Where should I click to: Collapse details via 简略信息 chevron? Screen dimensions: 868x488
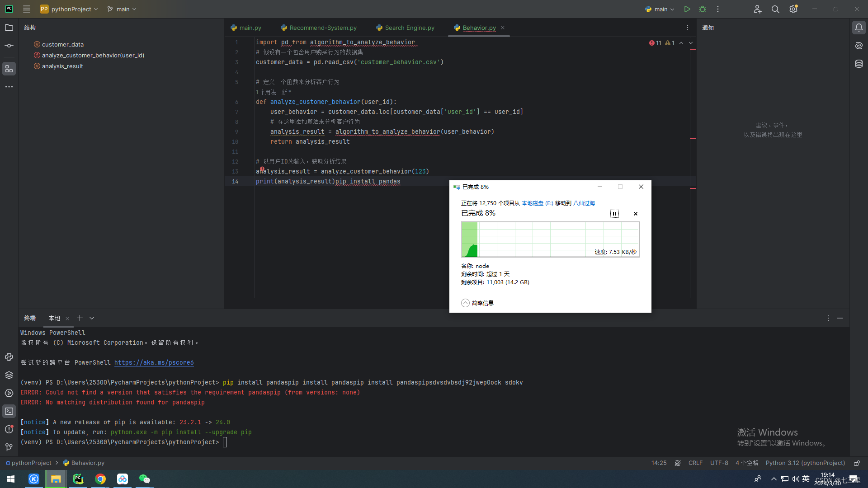click(465, 303)
